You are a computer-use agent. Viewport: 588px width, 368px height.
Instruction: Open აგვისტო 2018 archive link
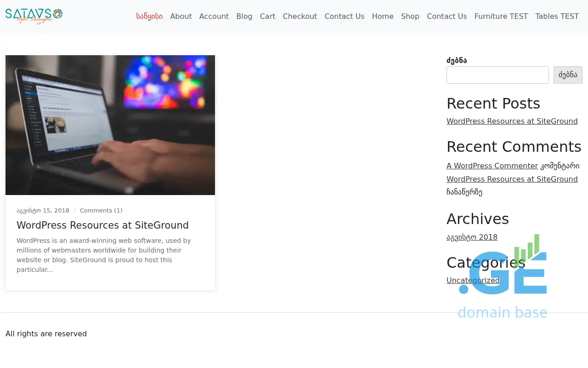point(472,237)
